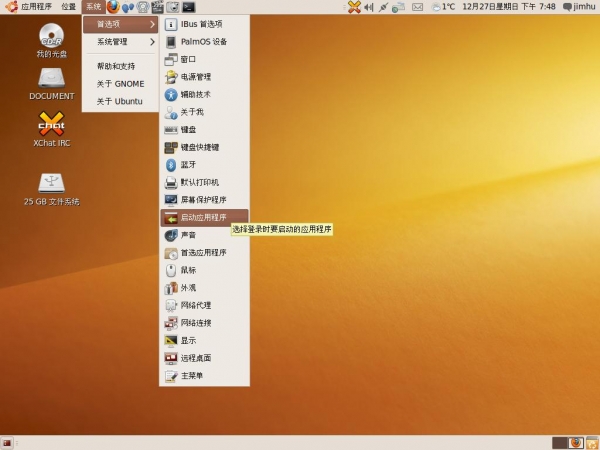Click 关于 Ubuntu menu entry

pos(120,101)
